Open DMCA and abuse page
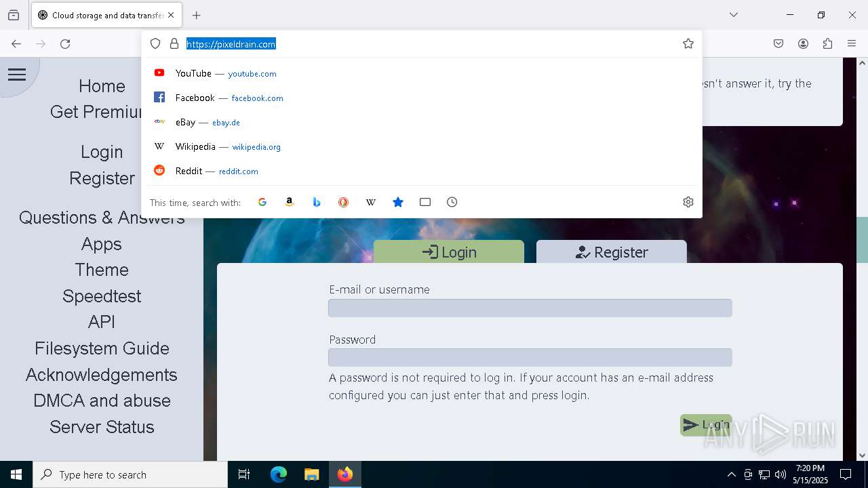 click(102, 401)
